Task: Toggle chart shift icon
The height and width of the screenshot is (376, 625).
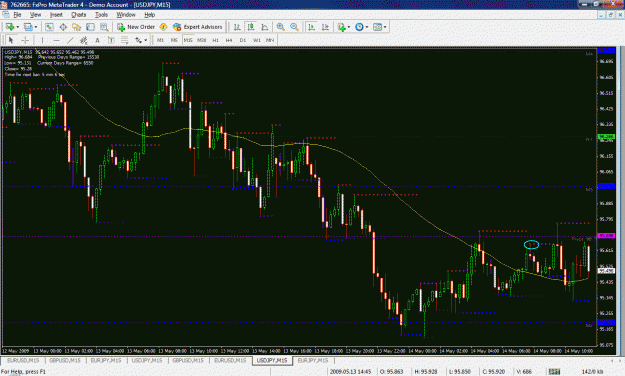Action: (326, 27)
